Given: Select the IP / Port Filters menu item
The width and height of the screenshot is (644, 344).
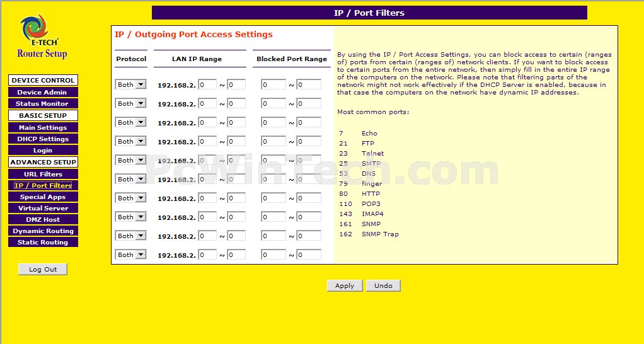Looking at the screenshot, I should [43, 186].
